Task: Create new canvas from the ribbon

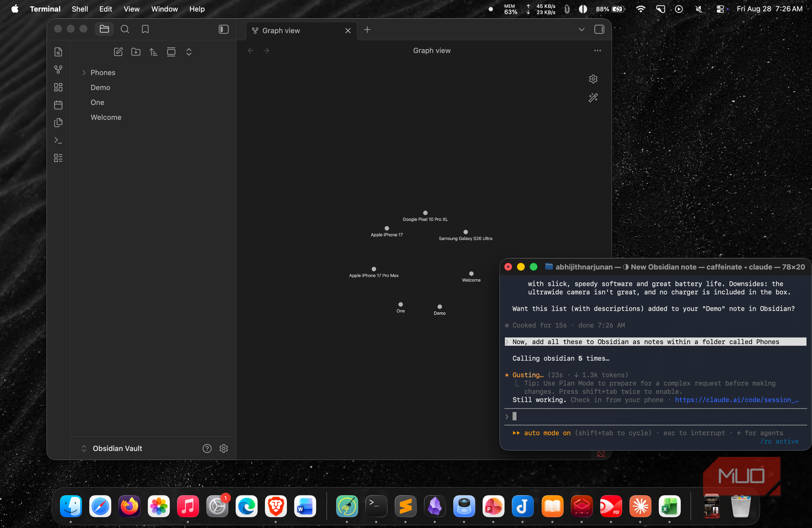Action: pos(58,88)
